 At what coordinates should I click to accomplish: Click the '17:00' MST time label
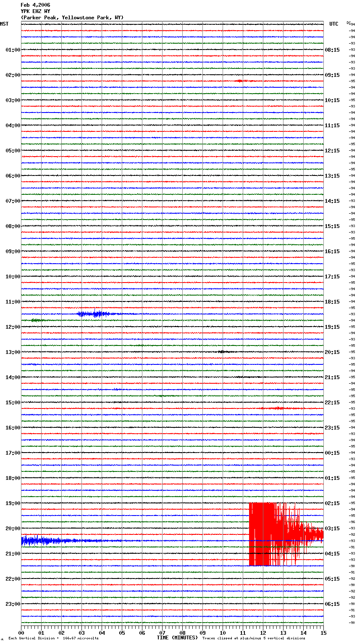pyautogui.click(x=13, y=453)
